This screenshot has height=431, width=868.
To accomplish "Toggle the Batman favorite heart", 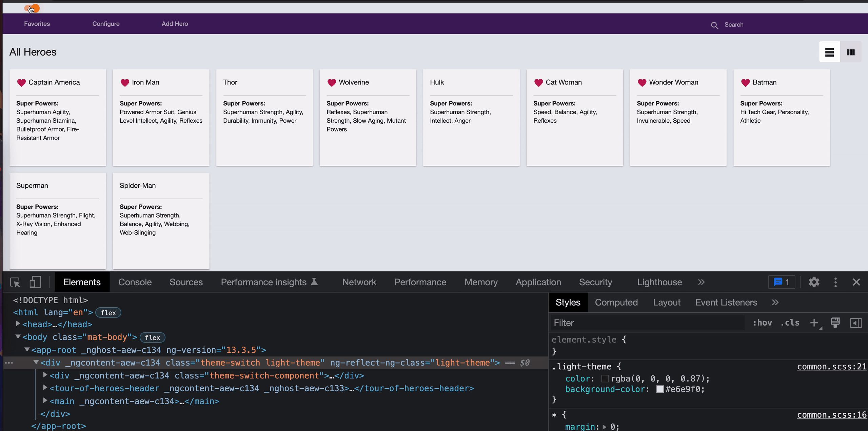I will pos(745,82).
